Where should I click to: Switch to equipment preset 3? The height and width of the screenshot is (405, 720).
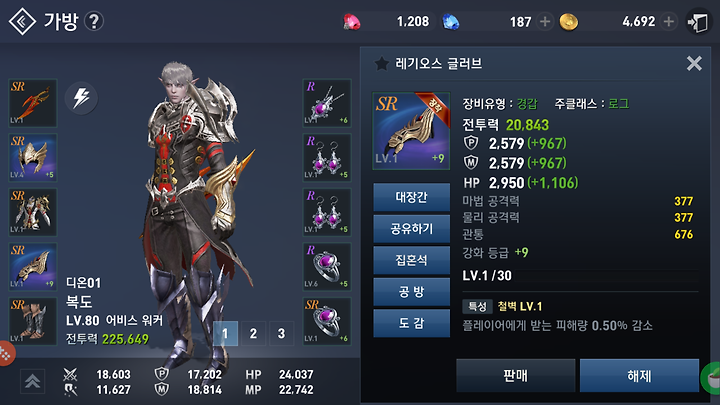click(x=281, y=333)
